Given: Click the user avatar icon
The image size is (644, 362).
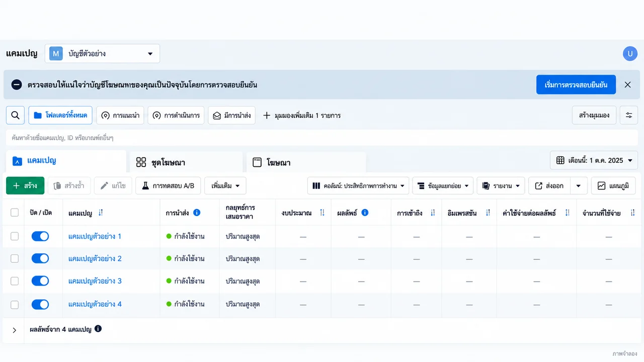Looking at the screenshot, I should coord(630,54).
